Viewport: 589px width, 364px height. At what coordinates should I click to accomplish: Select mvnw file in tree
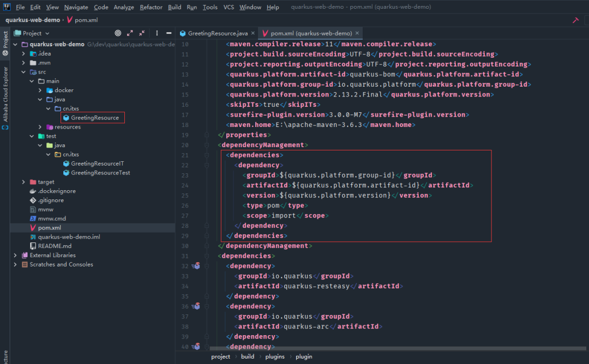click(45, 209)
